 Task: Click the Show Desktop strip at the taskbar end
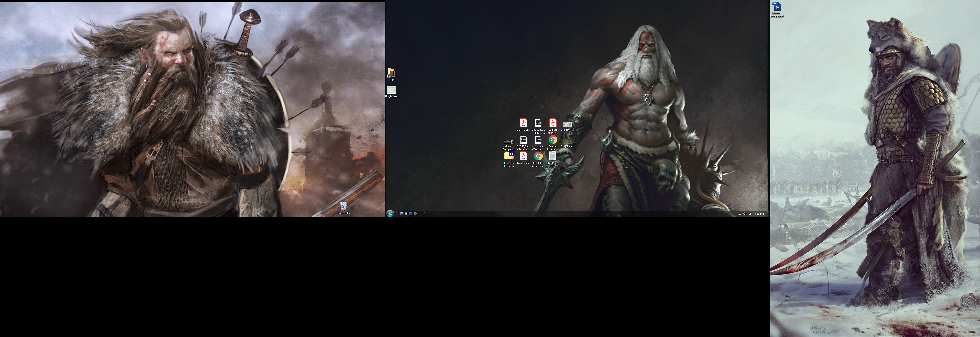tap(768, 214)
